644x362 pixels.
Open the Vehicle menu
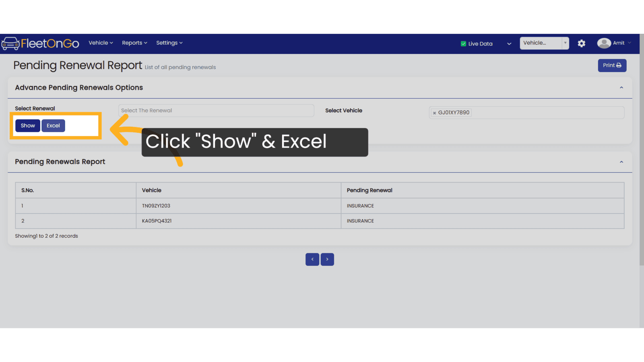click(101, 43)
